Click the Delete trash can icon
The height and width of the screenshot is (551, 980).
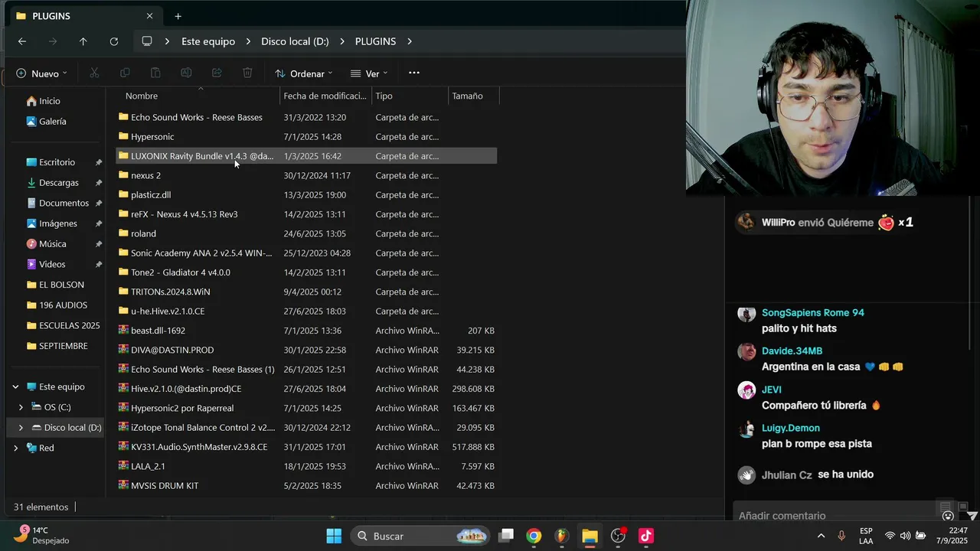(247, 73)
